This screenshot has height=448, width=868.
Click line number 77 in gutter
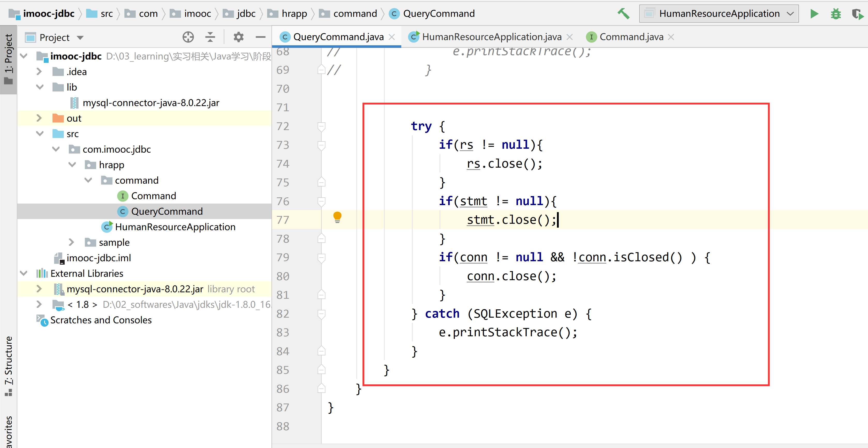283,220
